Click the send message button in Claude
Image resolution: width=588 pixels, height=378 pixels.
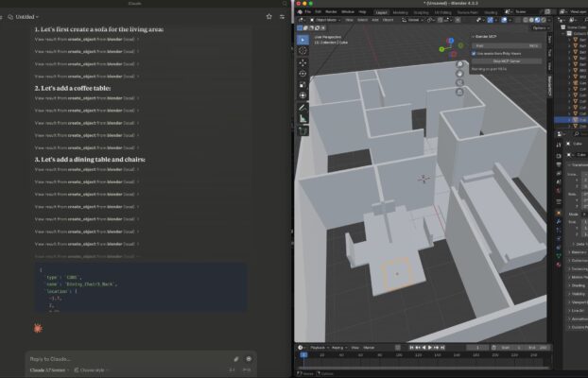coord(249,359)
